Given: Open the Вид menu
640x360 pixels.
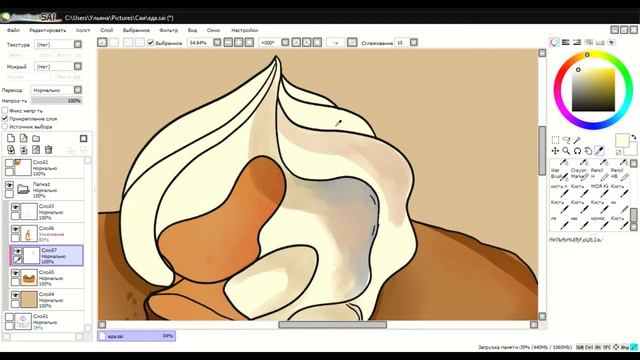Looking at the screenshot, I should pos(192,30).
